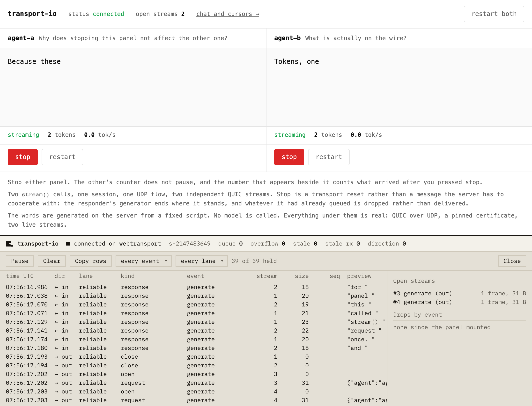Click the 'queue 0' counter
Screen dimensions: 532x406
(x=230, y=244)
